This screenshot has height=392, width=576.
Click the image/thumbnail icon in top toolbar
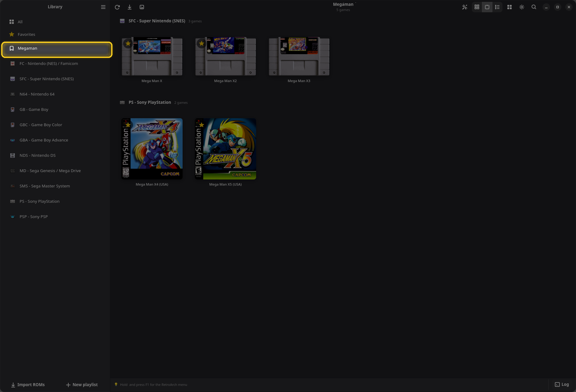(x=142, y=7)
